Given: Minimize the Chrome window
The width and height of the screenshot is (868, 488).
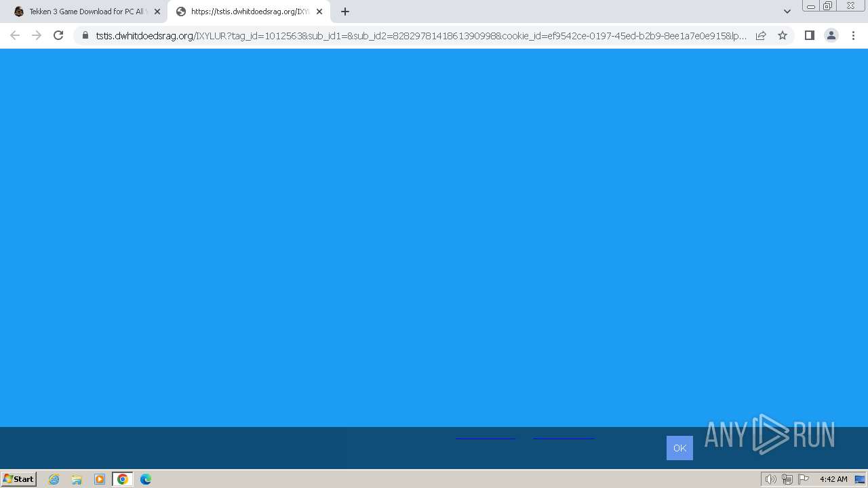Looking at the screenshot, I should pyautogui.click(x=811, y=5).
